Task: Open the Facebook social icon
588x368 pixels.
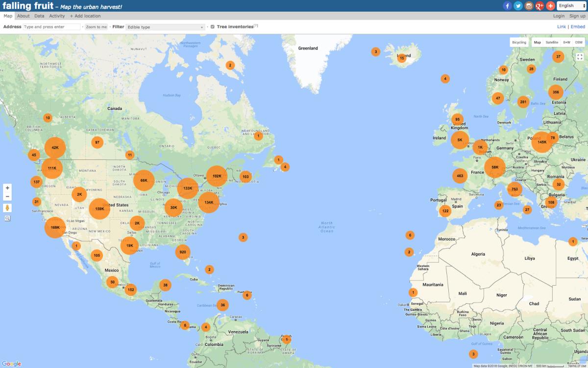Action: click(507, 6)
